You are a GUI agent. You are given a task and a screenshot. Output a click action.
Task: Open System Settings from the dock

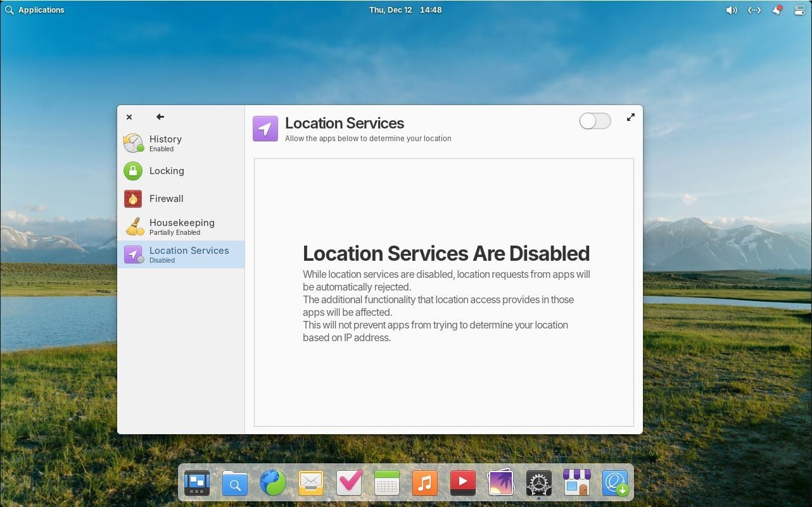click(539, 484)
